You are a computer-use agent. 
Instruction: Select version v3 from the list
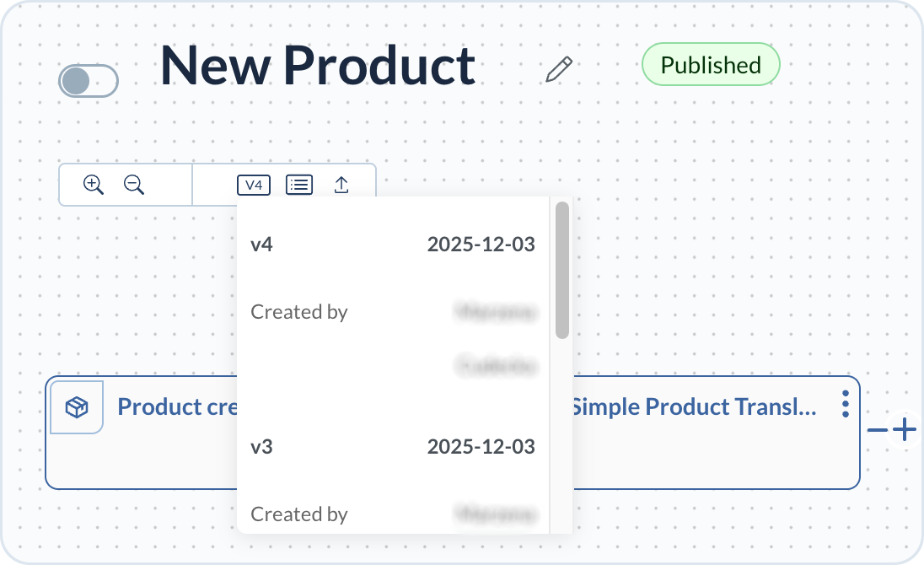click(x=262, y=447)
